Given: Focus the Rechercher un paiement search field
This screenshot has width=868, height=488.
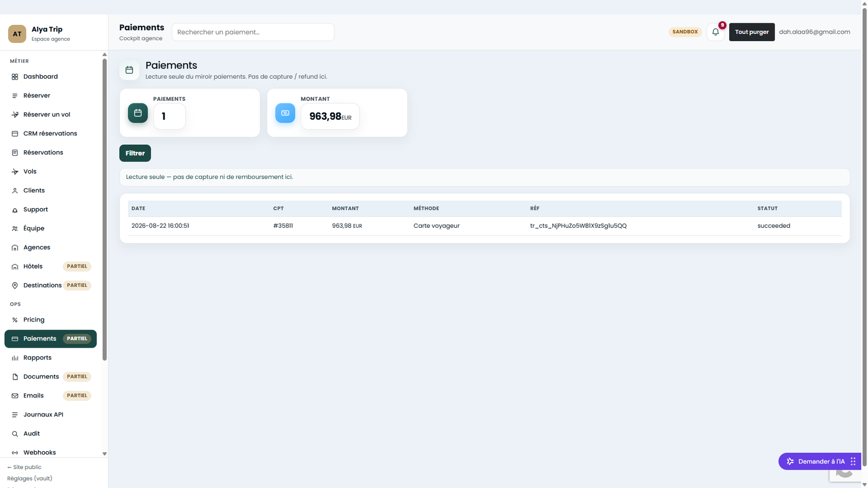Looking at the screenshot, I should 253,32.
